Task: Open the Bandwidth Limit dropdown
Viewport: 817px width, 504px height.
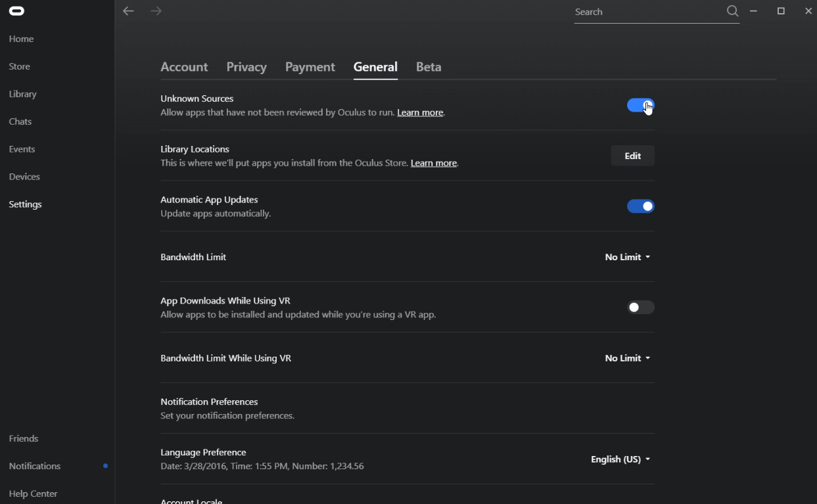Action: click(x=628, y=257)
